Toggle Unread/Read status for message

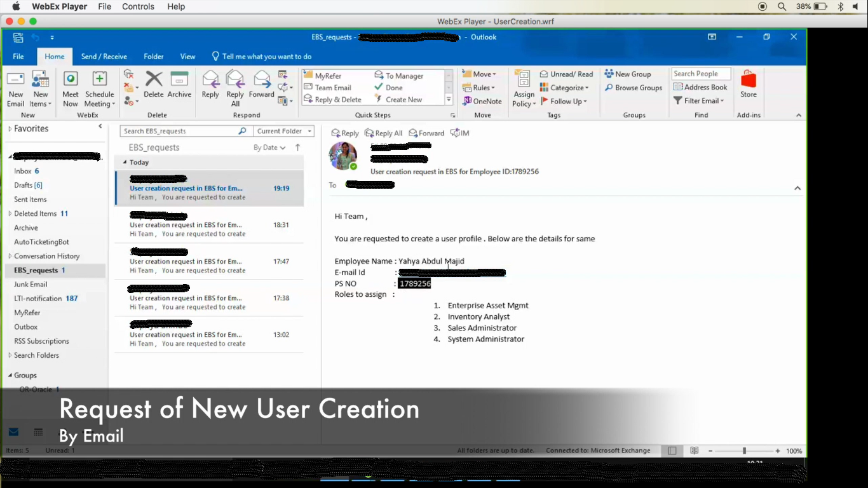(566, 74)
